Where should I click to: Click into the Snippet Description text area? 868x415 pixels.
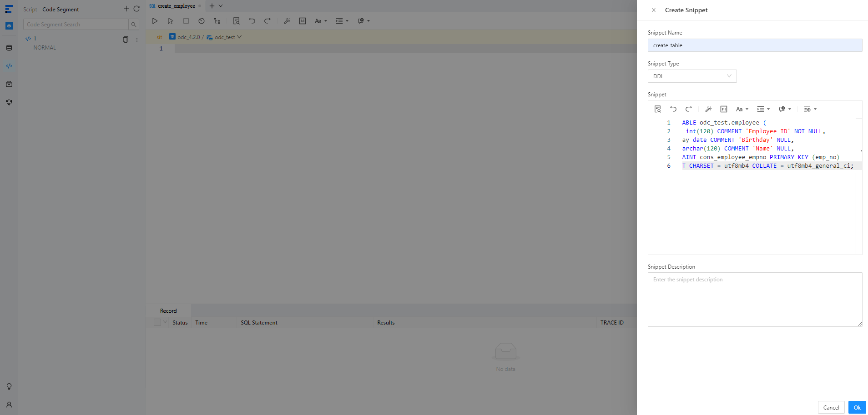pyautogui.click(x=754, y=299)
